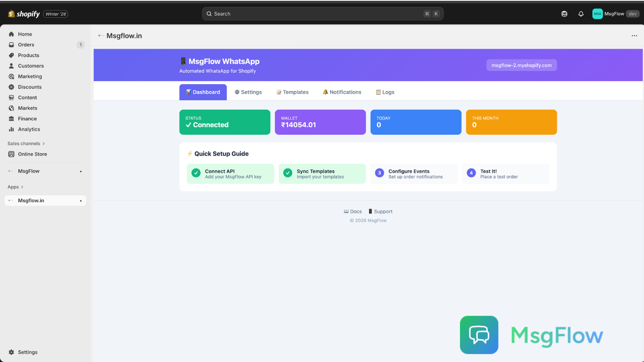
Task: Switch to the Dashboard tab
Action: (x=203, y=92)
